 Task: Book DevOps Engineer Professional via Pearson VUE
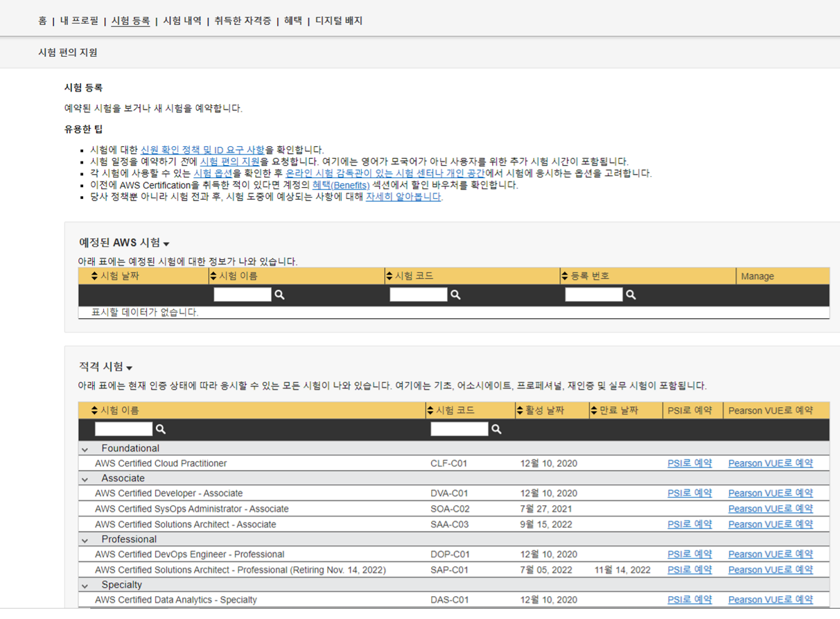771,555
